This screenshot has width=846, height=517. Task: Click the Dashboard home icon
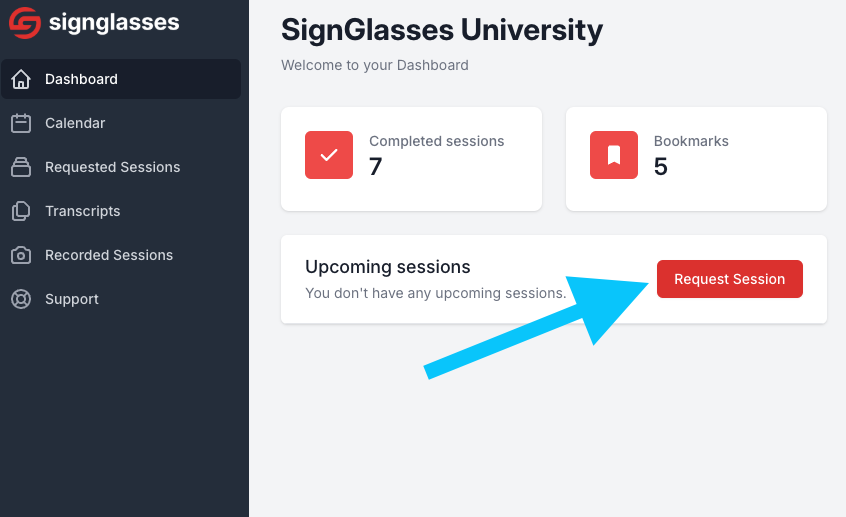coord(21,79)
